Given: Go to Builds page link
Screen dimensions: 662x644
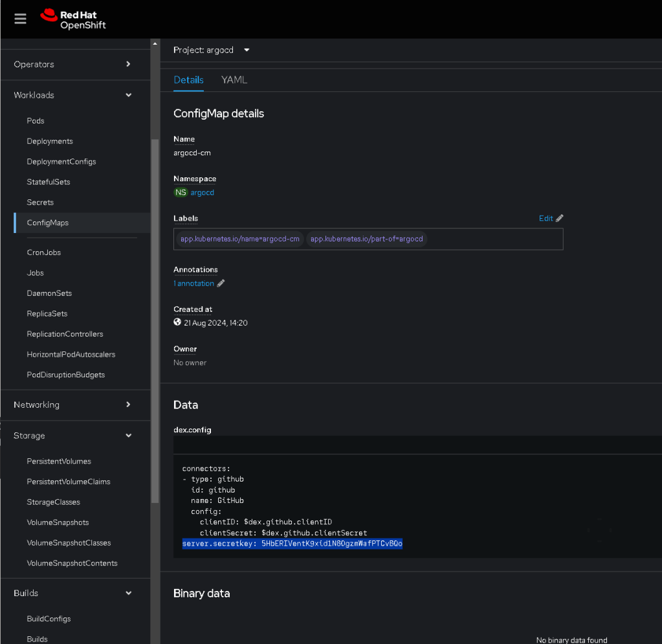Looking at the screenshot, I should [37, 639].
